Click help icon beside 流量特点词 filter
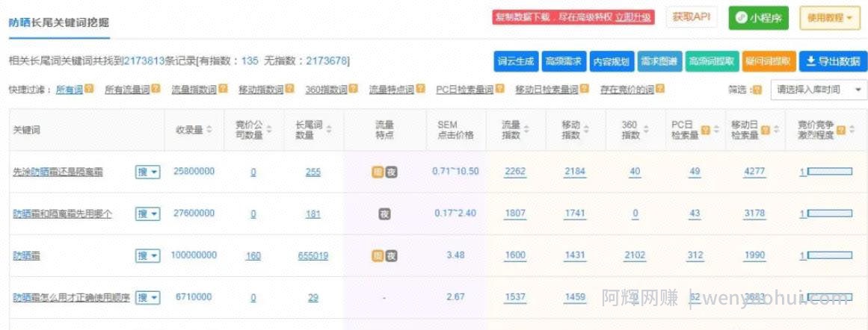The height and width of the screenshot is (330, 868). pyautogui.click(x=420, y=88)
